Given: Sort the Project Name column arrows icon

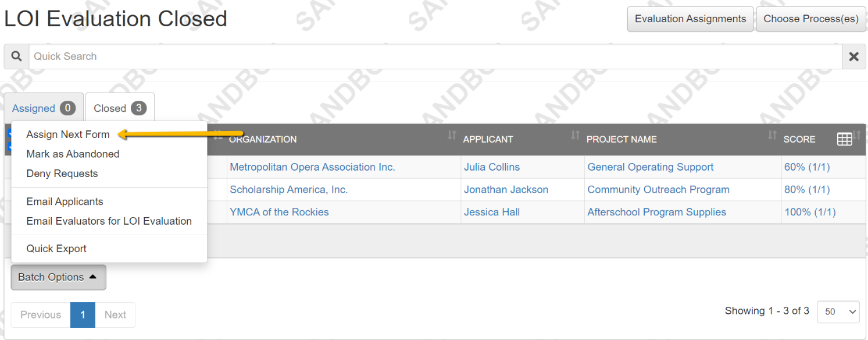Looking at the screenshot, I should click(771, 135).
